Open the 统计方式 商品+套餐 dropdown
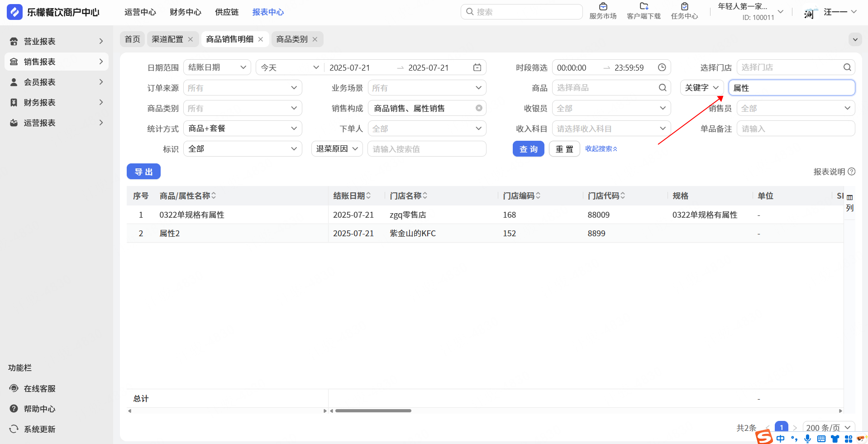Screen dimensions: 868x444 pyautogui.click(x=243, y=129)
